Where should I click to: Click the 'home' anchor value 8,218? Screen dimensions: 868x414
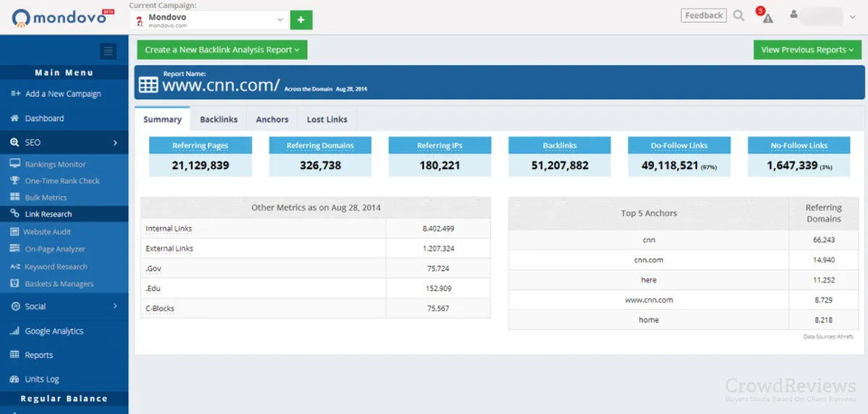pos(824,320)
